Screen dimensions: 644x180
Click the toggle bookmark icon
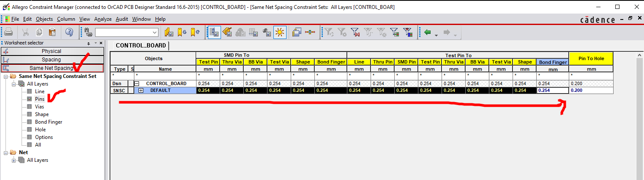tap(169, 32)
